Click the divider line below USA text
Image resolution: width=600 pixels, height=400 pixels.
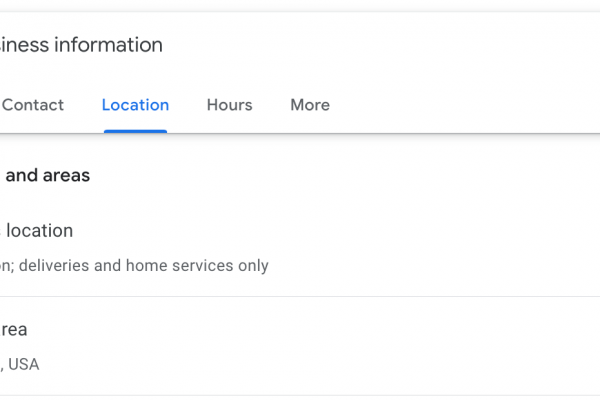click(x=300, y=395)
